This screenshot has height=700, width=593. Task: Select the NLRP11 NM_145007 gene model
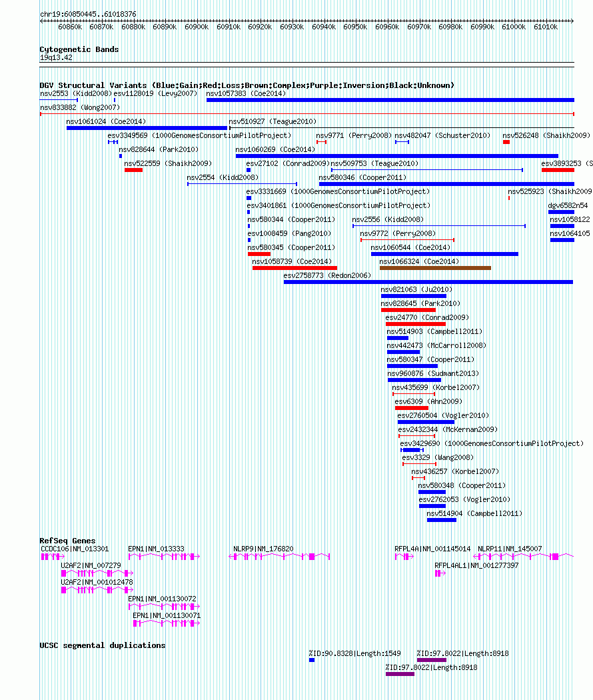pos(524,556)
